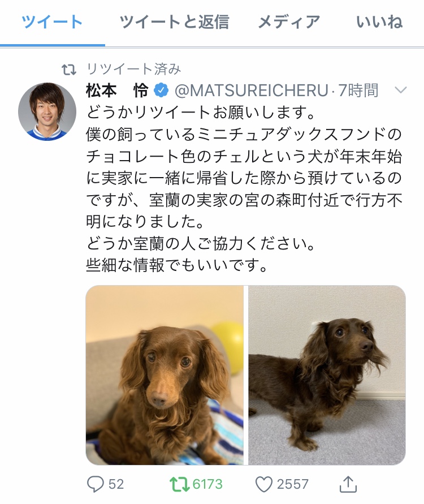Select the ツイート tab

52,22
